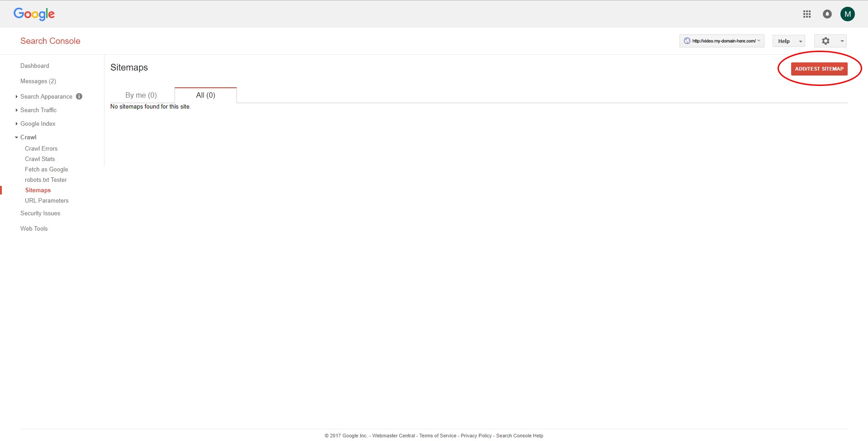
Task: Click the Webmaster Central footer link
Action: pyautogui.click(x=393, y=436)
